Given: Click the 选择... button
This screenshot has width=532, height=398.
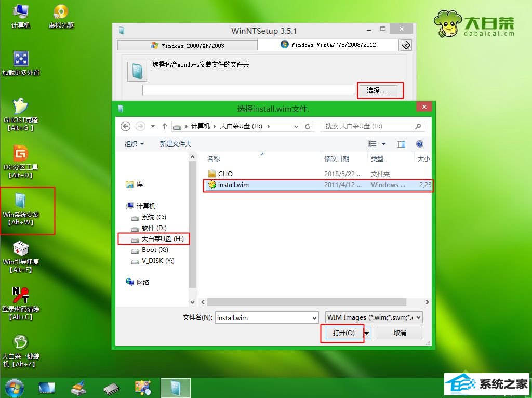Looking at the screenshot, I should click(377, 90).
